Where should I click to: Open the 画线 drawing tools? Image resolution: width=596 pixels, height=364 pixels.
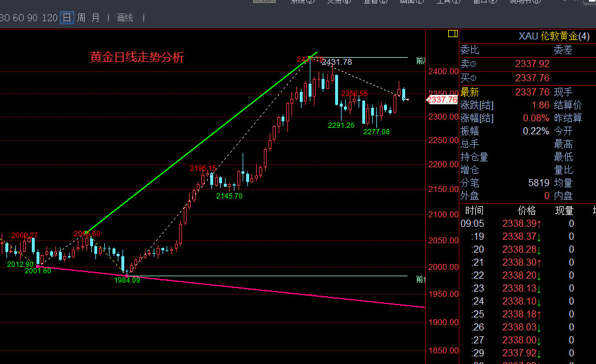125,18
